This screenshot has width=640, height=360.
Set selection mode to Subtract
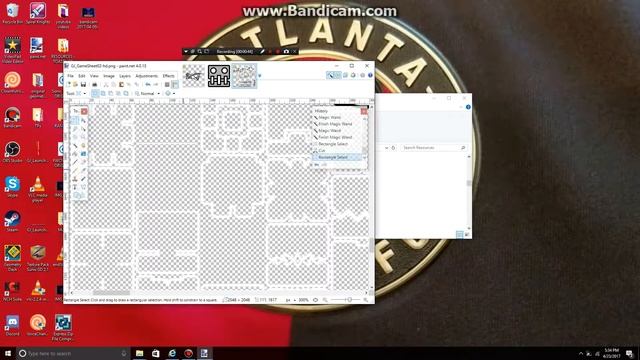tap(110, 93)
